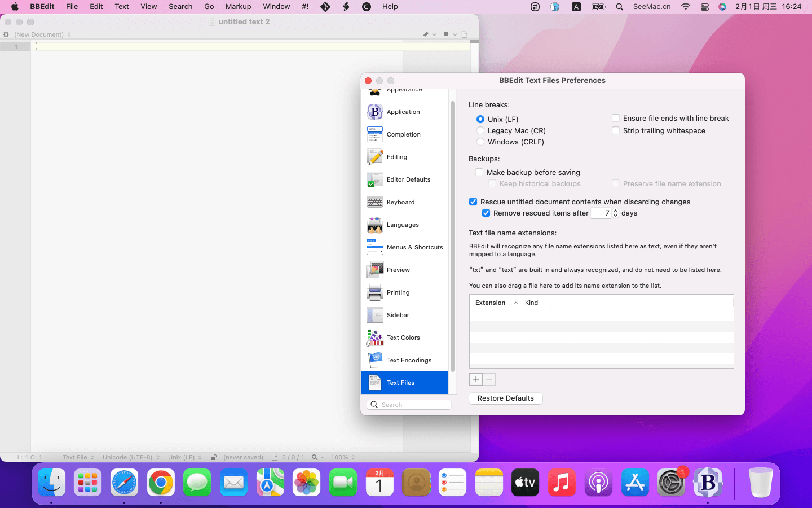
Task: Click the magnifier icon in editor status bar
Action: click(315, 457)
